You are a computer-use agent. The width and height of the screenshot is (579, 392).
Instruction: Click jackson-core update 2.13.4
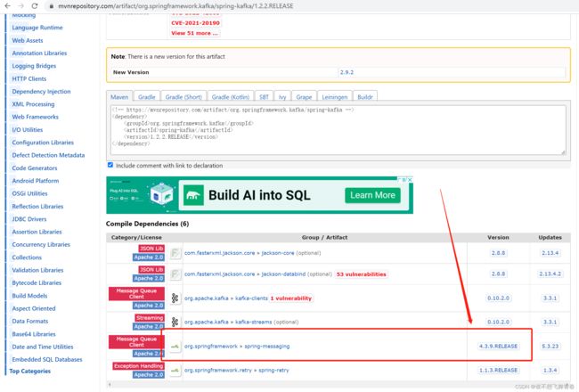550,253
